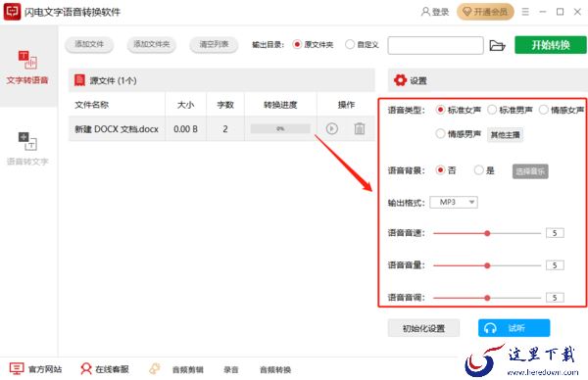This screenshot has width=588, height=380.
Task: Click the 添加文件夹 button
Action: coord(152,45)
